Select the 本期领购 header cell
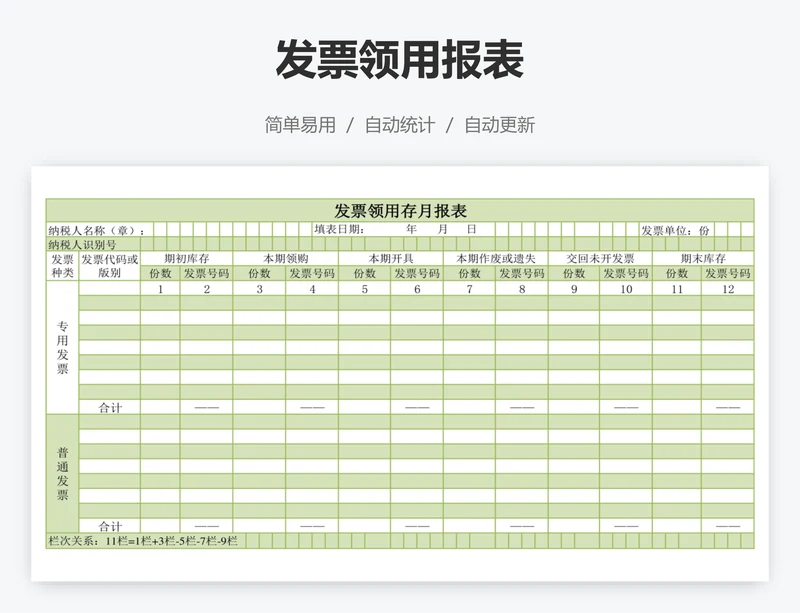Viewport: 800px width, 613px height. tap(286, 258)
